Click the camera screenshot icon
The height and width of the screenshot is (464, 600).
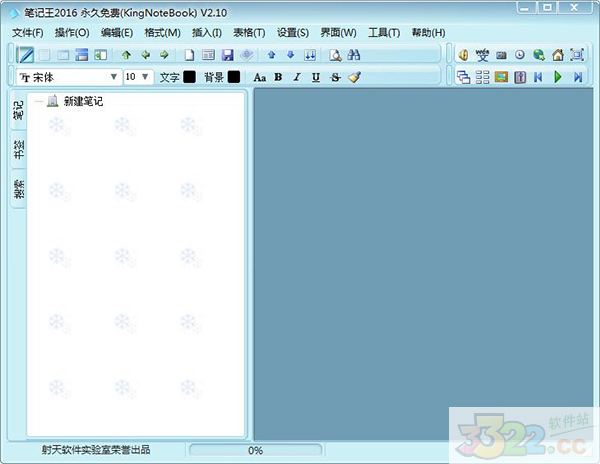point(501,55)
